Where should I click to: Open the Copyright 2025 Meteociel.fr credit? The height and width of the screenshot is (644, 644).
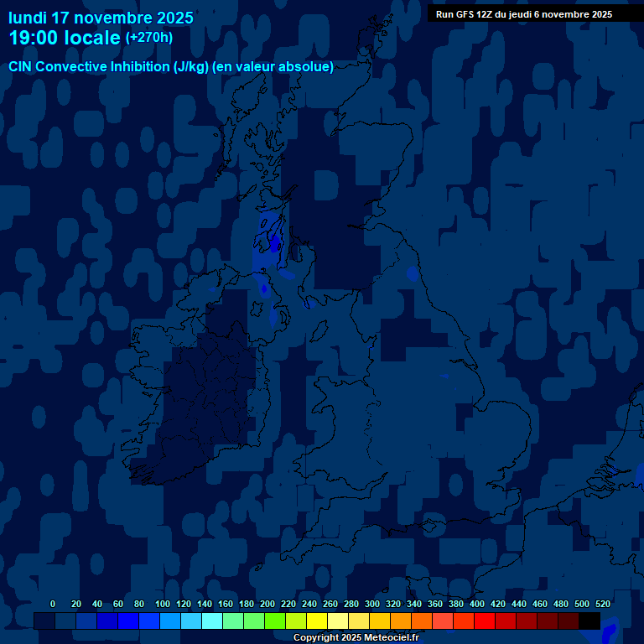356,637
